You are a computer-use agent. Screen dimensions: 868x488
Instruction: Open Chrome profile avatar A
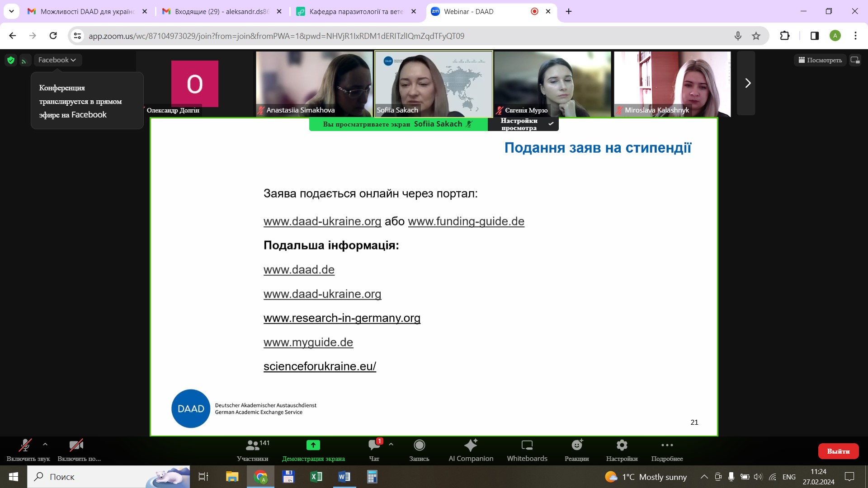tap(835, 36)
